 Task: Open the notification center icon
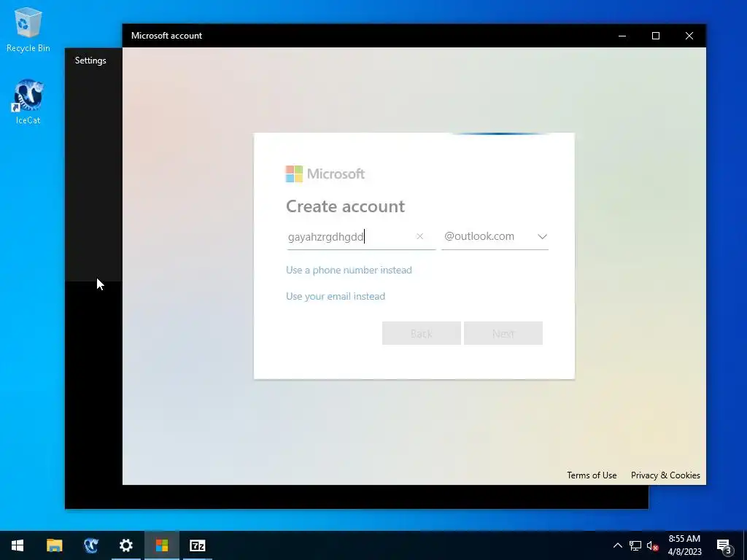tap(724, 545)
